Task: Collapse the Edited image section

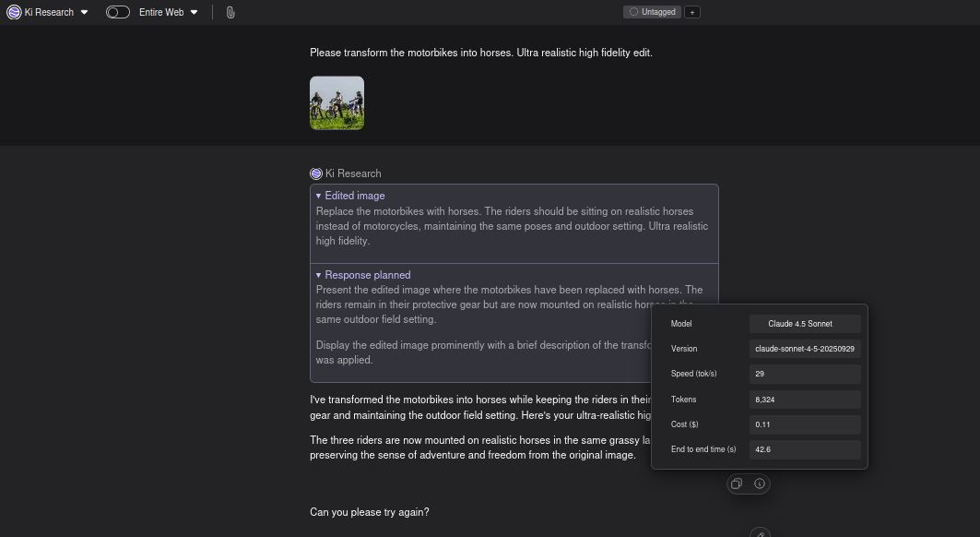Action: click(319, 196)
